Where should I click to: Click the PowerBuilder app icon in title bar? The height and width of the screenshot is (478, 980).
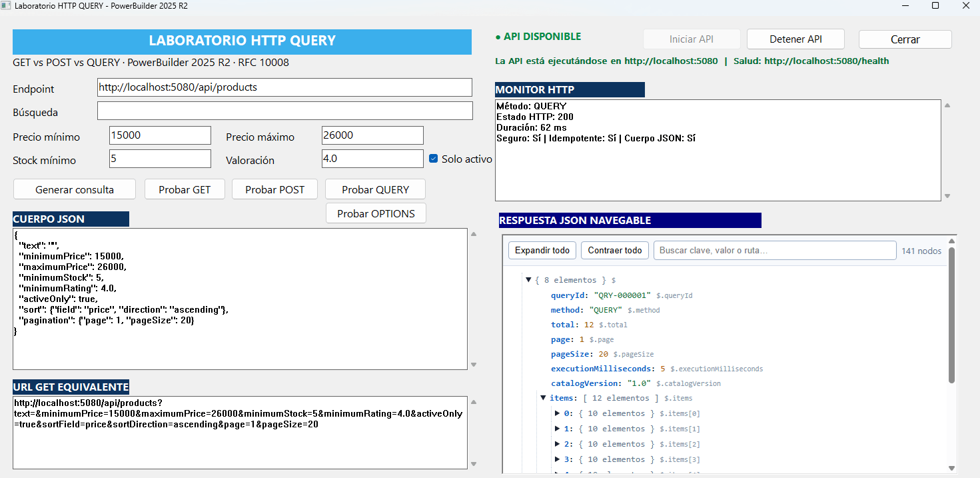click(x=7, y=5)
